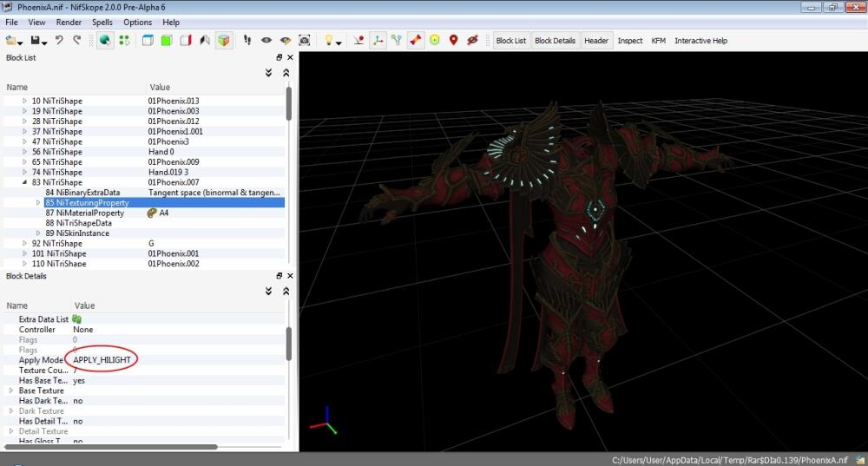This screenshot has height=466, width=868.
Task: Toggle the perspective colored cube icon
Action: tap(224, 41)
